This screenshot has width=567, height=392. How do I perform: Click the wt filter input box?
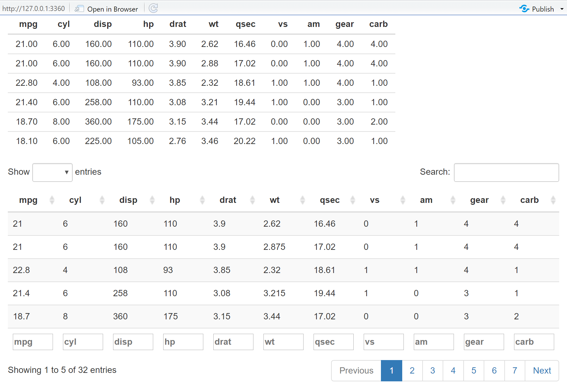(283, 342)
